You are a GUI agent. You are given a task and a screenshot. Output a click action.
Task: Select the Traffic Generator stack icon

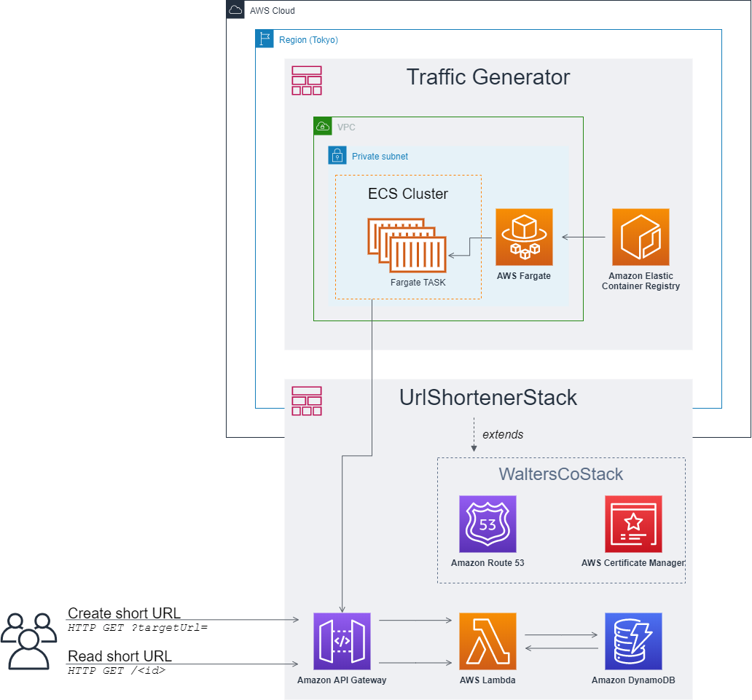point(307,81)
